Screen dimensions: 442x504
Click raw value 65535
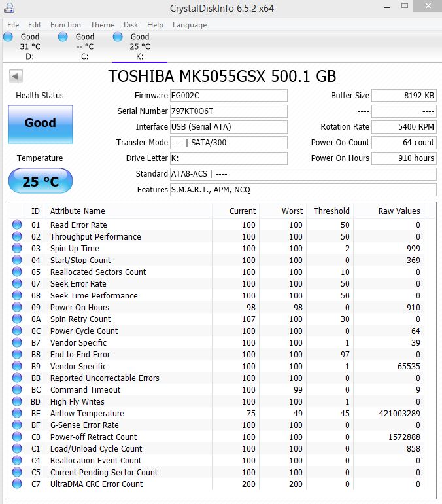[409, 366]
